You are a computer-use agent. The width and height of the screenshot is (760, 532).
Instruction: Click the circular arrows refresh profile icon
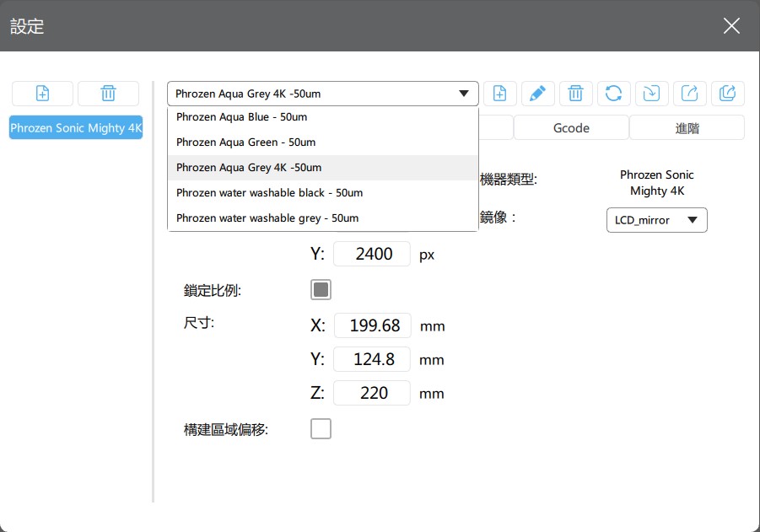pos(613,94)
